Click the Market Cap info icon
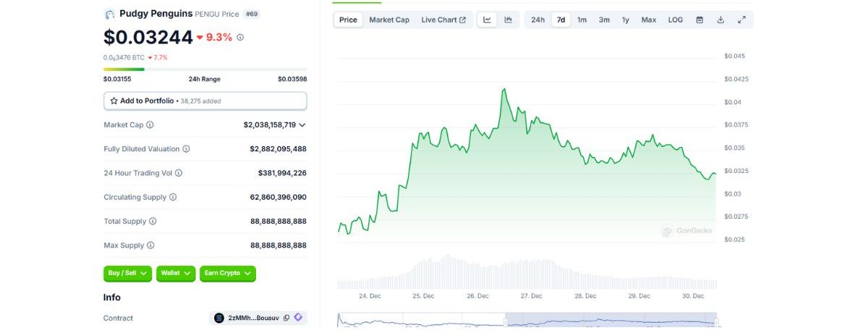 (x=150, y=125)
